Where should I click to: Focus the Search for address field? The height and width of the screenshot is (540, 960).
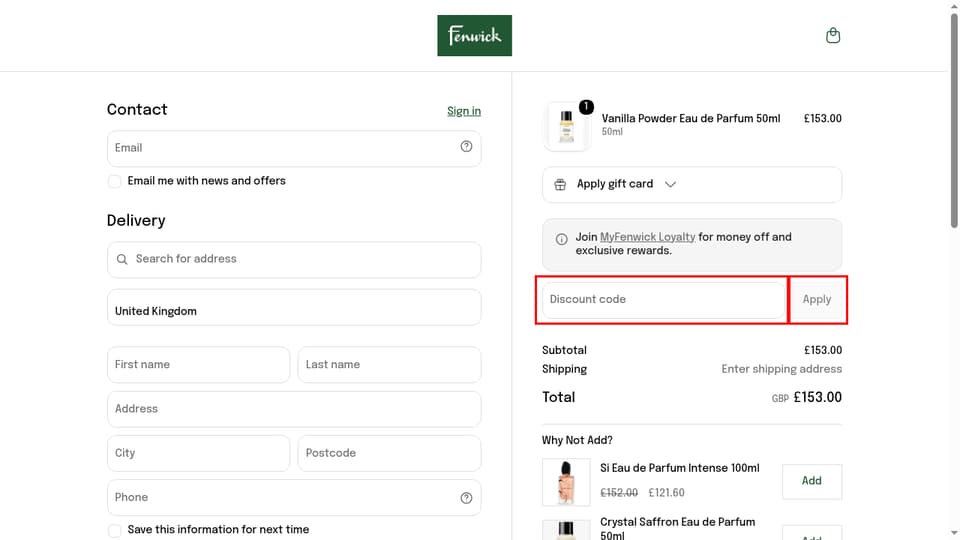pyautogui.click(x=294, y=259)
